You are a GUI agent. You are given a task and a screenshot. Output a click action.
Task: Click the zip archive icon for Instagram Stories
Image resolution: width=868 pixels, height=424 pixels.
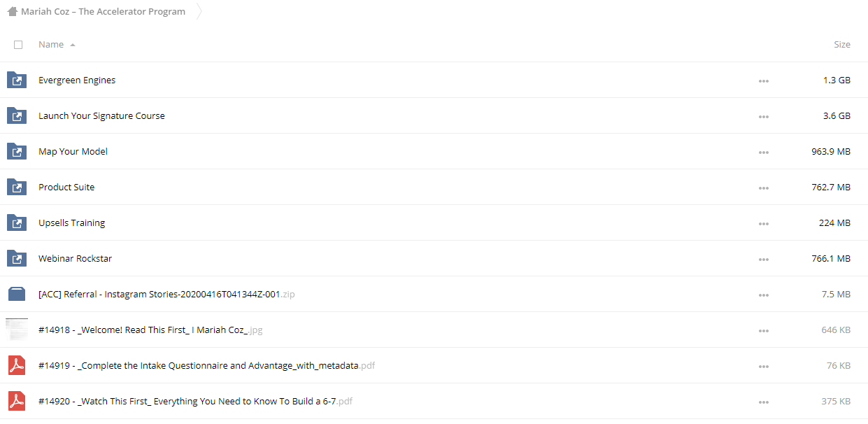click(17, 294)
